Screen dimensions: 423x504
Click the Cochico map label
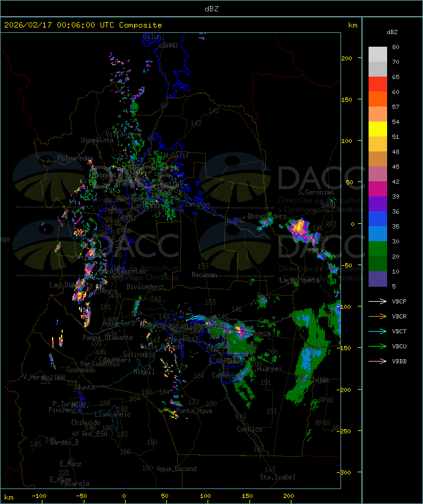(249, 429)
